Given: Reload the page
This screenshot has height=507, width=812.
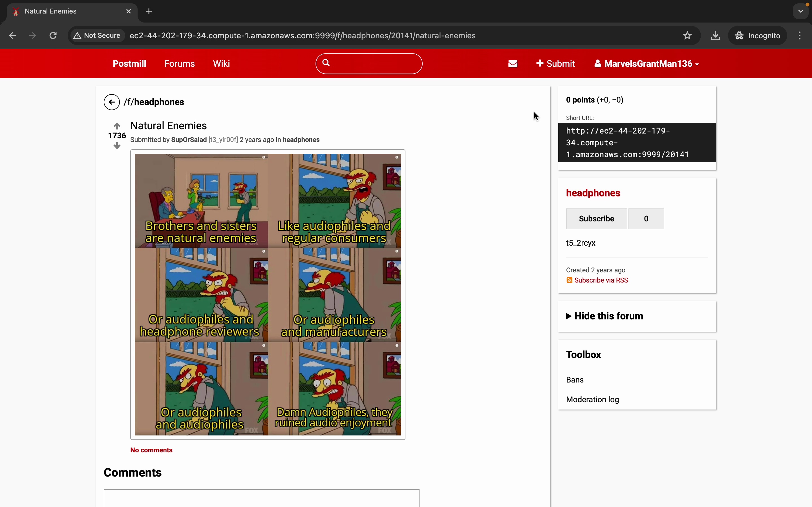Looking at the screenshot, I should tap(53, 35).
